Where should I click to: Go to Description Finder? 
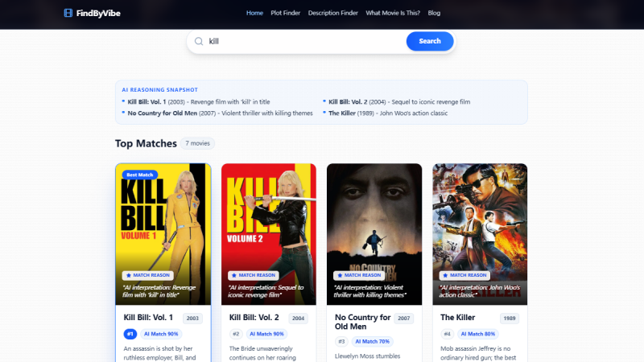333,13
